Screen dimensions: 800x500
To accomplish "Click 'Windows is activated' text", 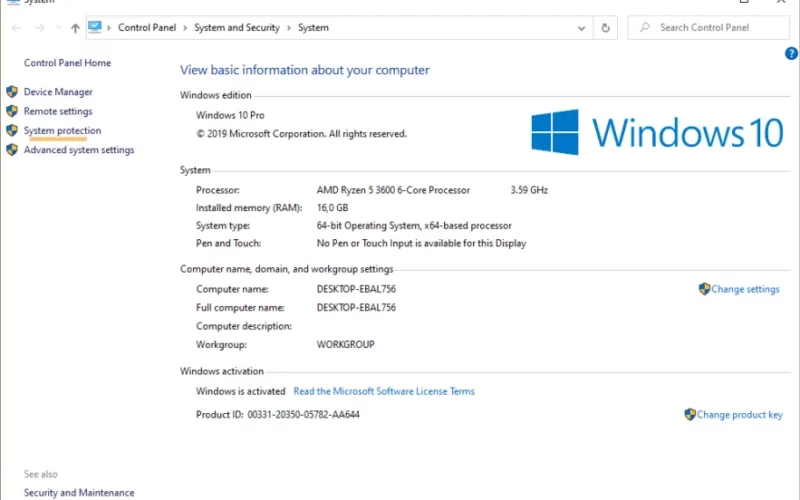I will pyautogui.click(x=240, y=391).
